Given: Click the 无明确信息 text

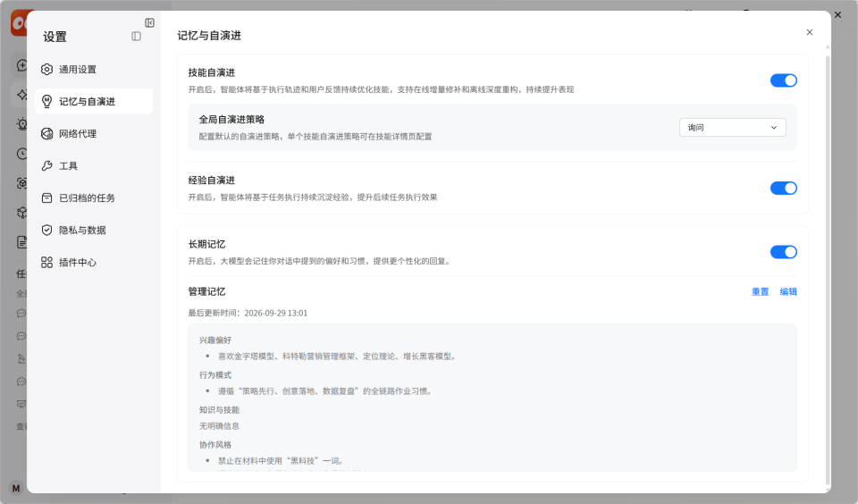Looking at the screenshot, I should [x=219, y=425].
